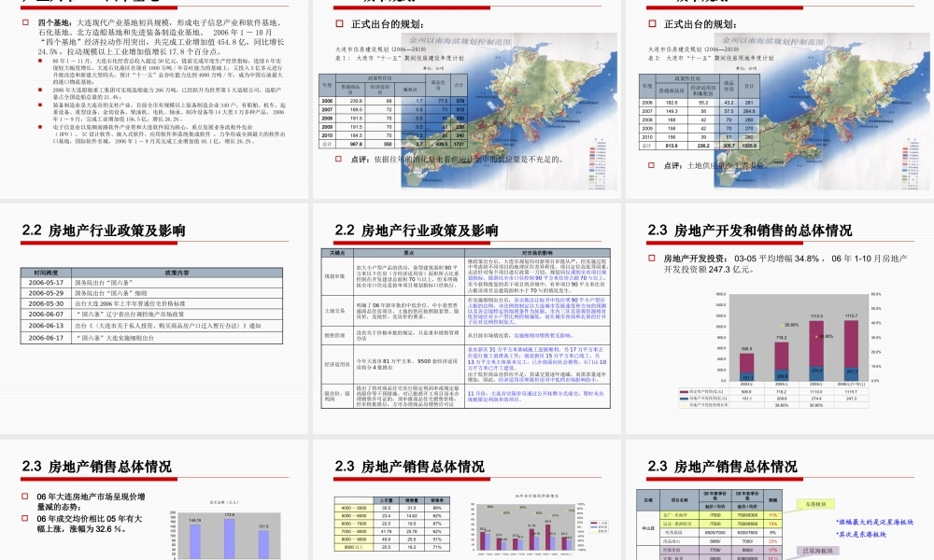Click the bullet about 涨幅为 32.6 %

(90, 524)
